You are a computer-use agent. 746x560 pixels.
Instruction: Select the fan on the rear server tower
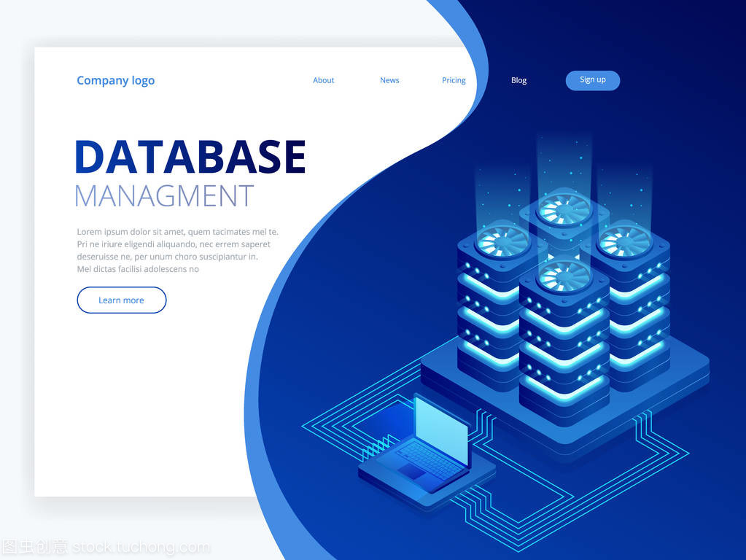[x=564, y=209]
